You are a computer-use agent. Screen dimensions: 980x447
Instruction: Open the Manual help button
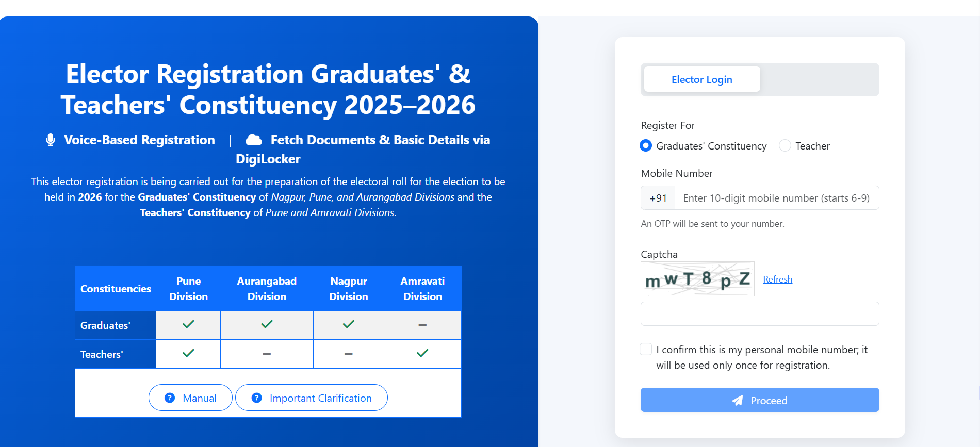[x=190, y=398]
